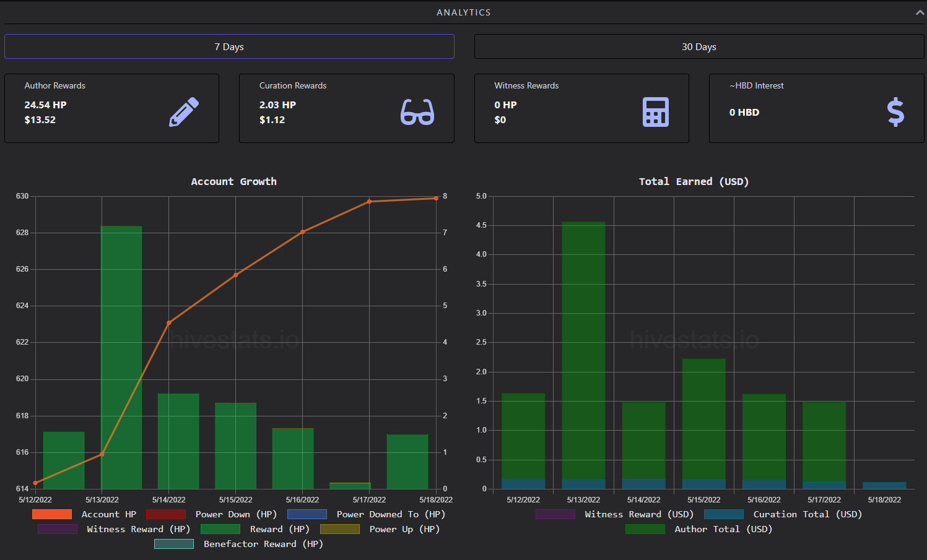Click the 5/18/2022 curation bar in Total Earned

[884, 486]
